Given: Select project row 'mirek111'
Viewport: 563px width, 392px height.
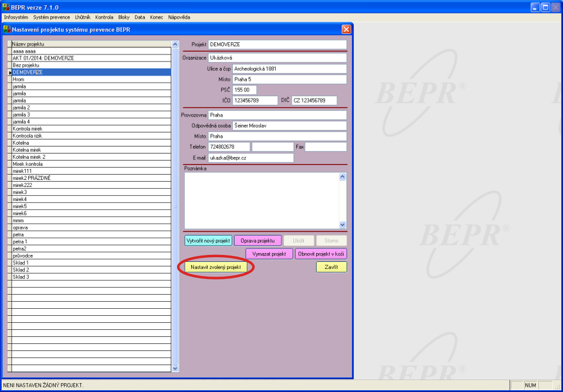Looking at the screenshot, I should point(91,171).
